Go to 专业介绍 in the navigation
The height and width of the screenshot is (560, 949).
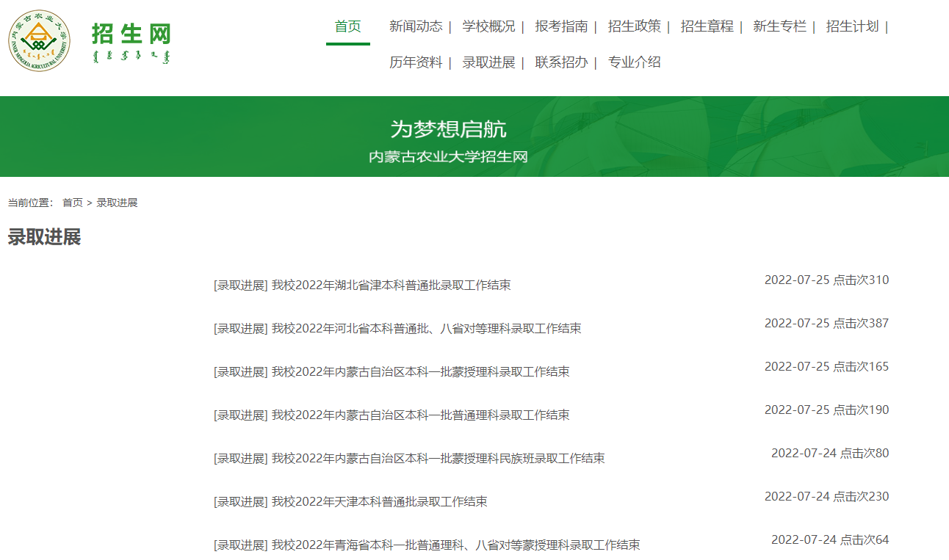tap(634, 62)
